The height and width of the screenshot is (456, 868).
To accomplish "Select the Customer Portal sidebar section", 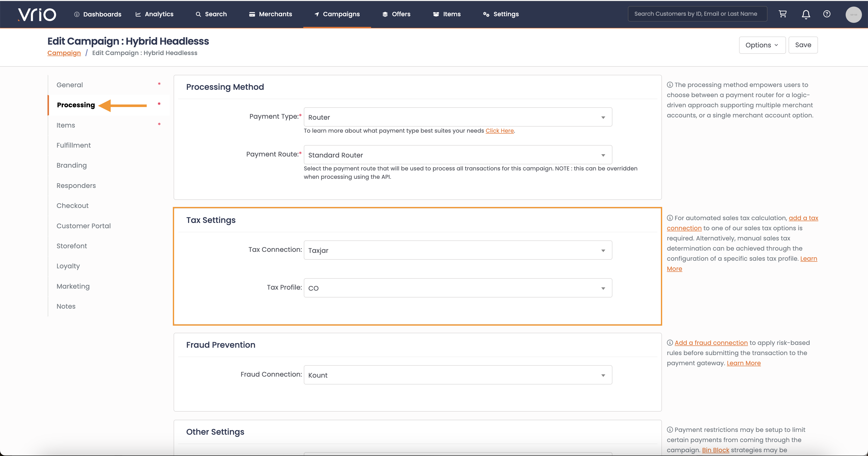I will coord(108,226).
